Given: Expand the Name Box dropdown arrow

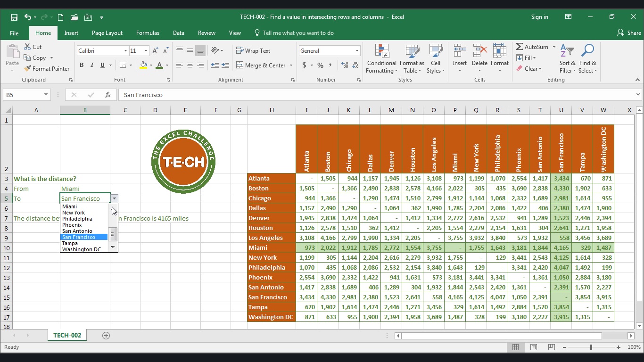Looking at the screenshot, I should 46,95.
